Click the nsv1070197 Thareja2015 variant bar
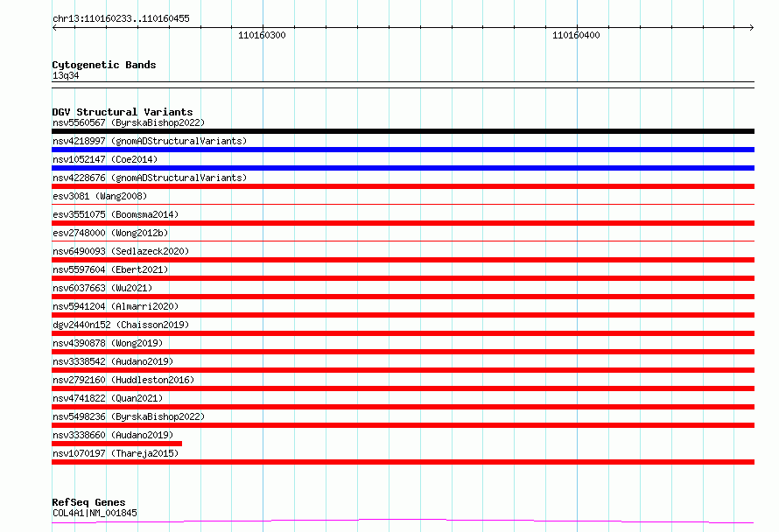This screenshot has height=532, width=779. tap(403, 462)
